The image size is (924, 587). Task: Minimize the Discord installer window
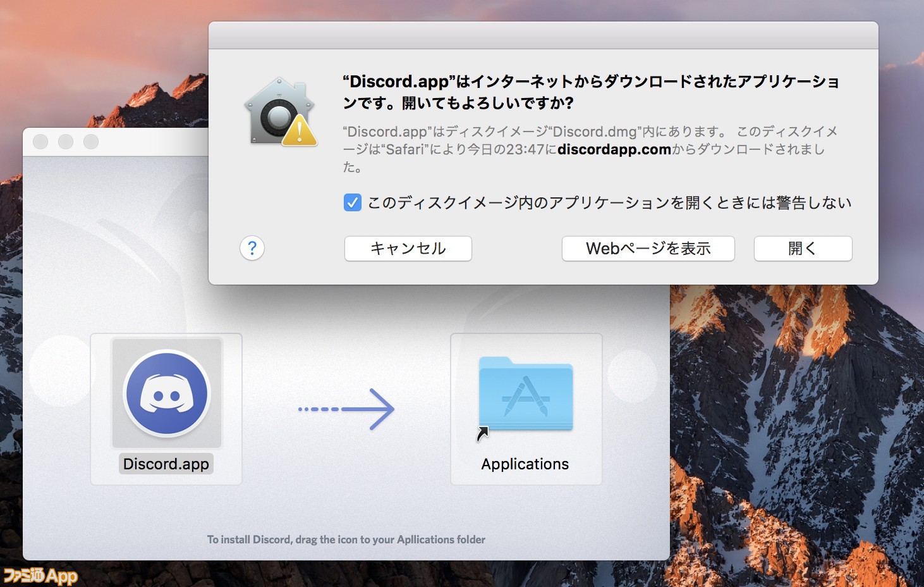point(66,142)
